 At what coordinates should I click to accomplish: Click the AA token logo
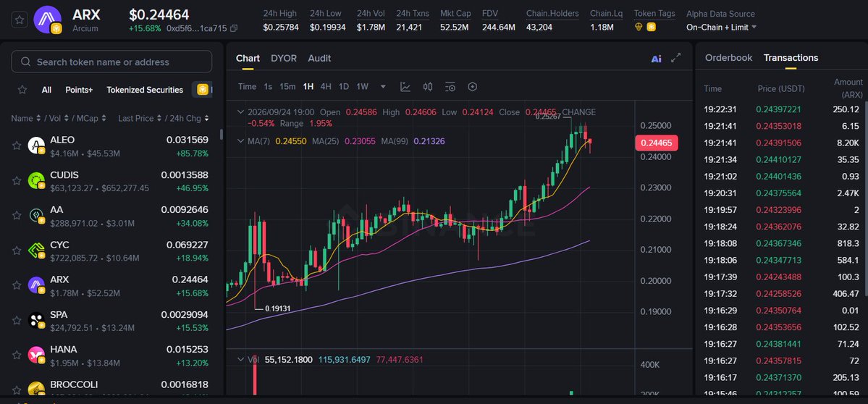[36, 215]
